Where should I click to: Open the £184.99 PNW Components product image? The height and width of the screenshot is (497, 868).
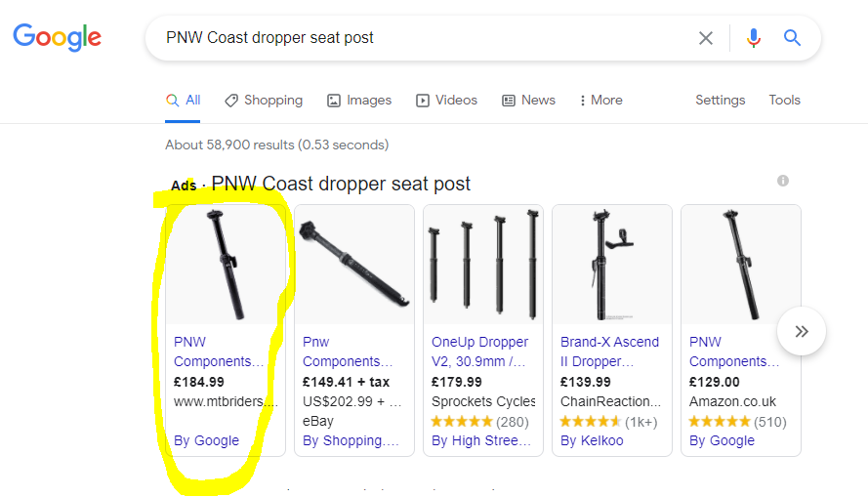pyautogui.click(x=226, y=265)
